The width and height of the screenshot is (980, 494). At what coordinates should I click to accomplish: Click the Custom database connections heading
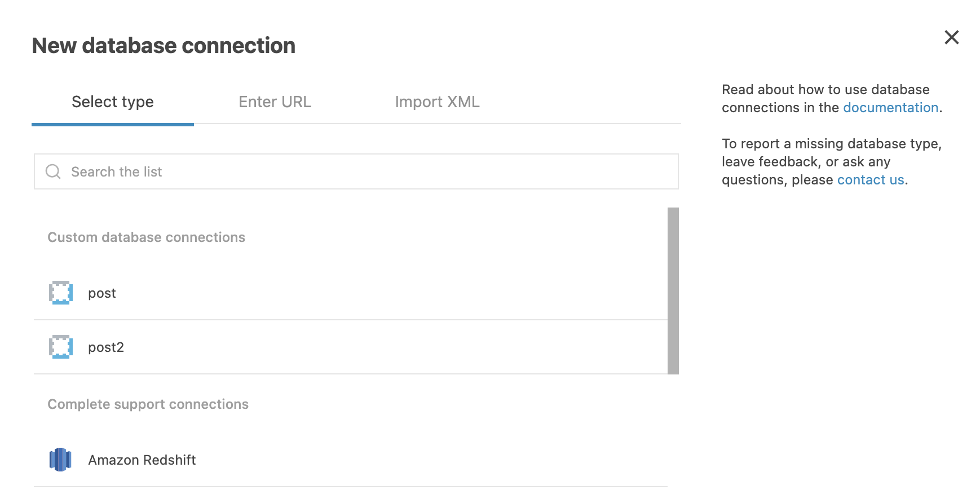tap(146, 237)
